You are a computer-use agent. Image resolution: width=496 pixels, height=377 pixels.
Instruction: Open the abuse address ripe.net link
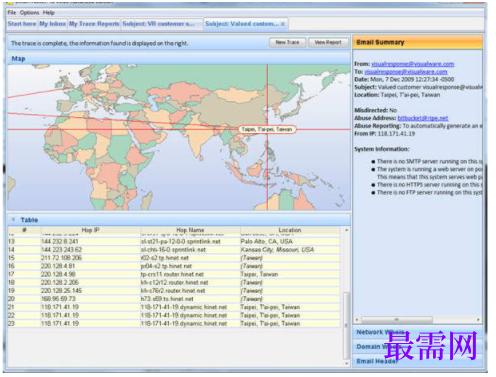[x=423, y=118]
